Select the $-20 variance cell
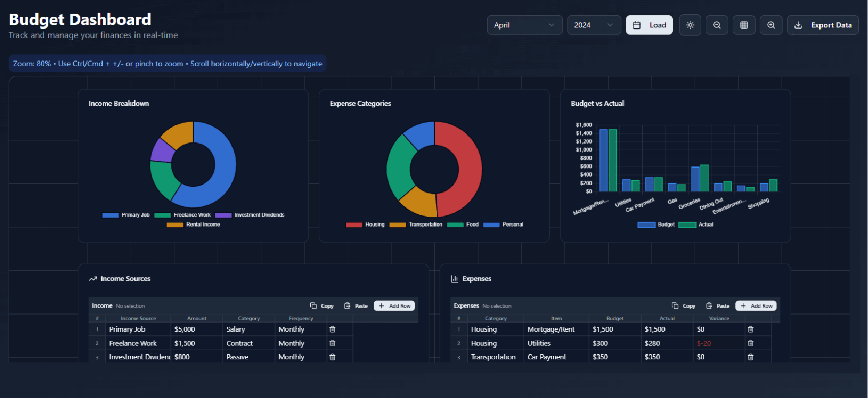The height and width of the screenshot is (398, 868). 719,343
